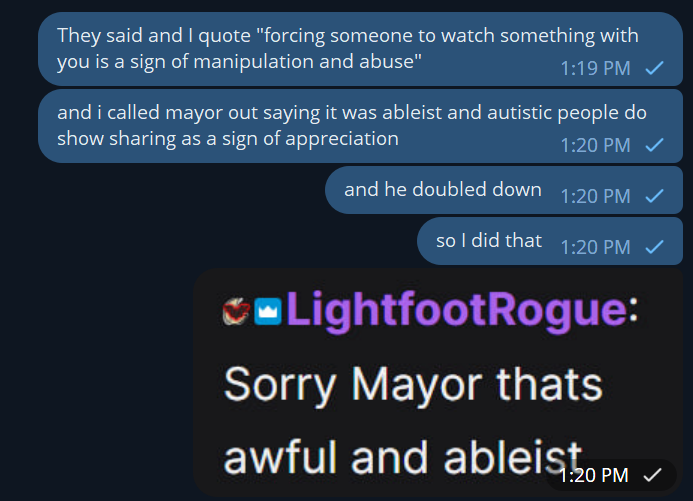This screenshot has height=501, width=693.
Task: Click checkmark beside 'and he doubled down'
Action: (655, 196)
